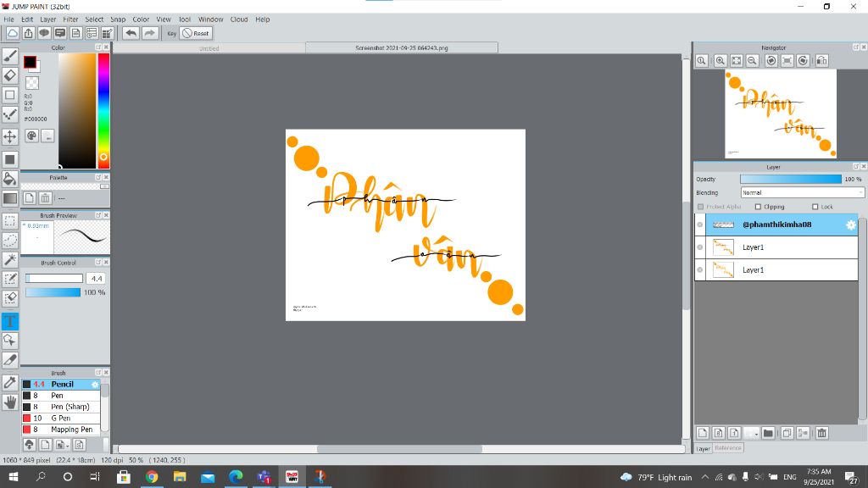Click the Undo arrow in toolbar
The height and width of the screenshot is (488, 868).
(x=131, y=33)
